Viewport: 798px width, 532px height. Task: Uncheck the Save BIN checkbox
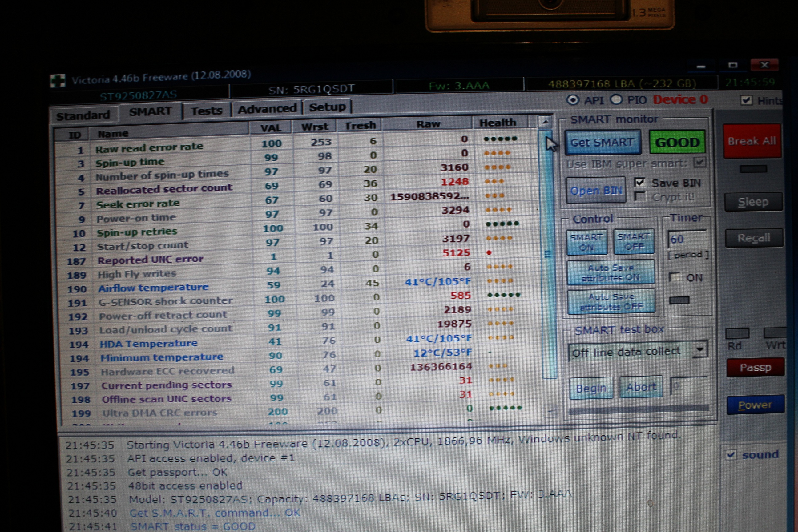[639, 182]
